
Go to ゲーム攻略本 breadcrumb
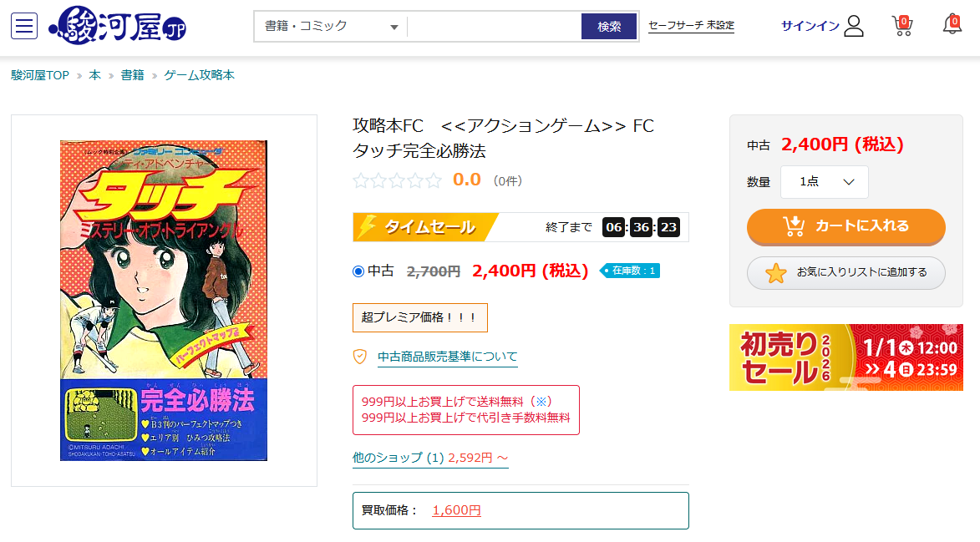click(199, 75)
